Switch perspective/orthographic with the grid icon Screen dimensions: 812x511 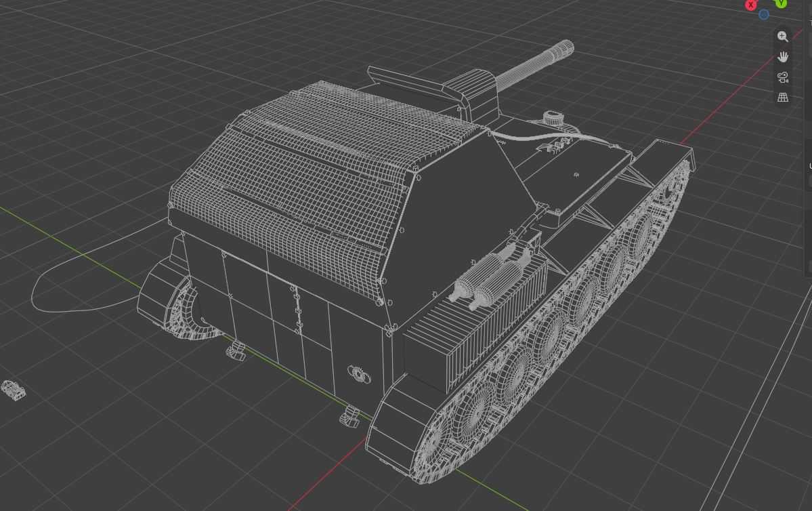782,98
